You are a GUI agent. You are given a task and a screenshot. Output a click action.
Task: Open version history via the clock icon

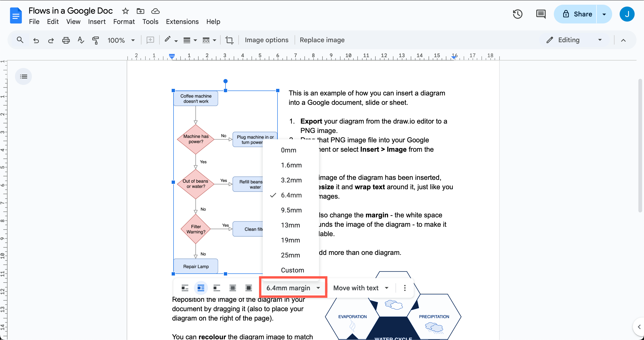pos(518,14)
